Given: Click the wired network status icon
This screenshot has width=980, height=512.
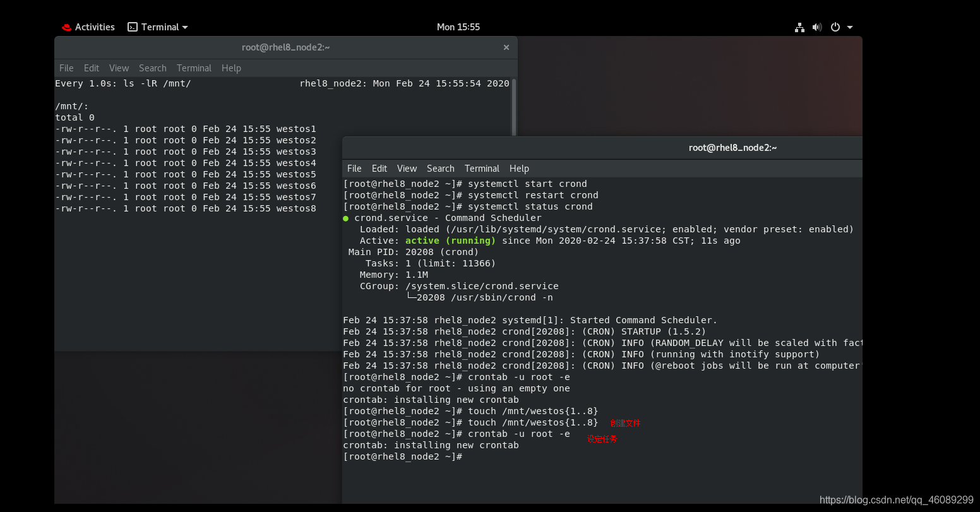Looking at the screenshot, I should [x=799, y=27].
